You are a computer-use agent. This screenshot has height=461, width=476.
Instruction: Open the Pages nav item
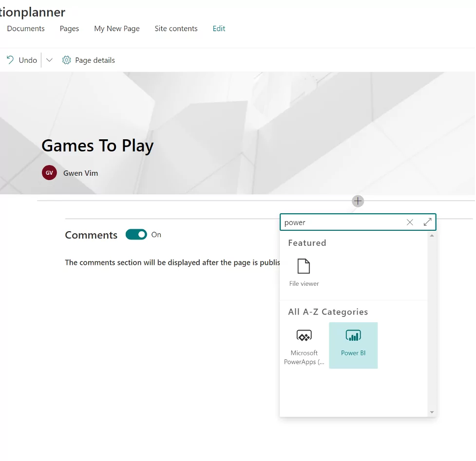pos(69,29)
